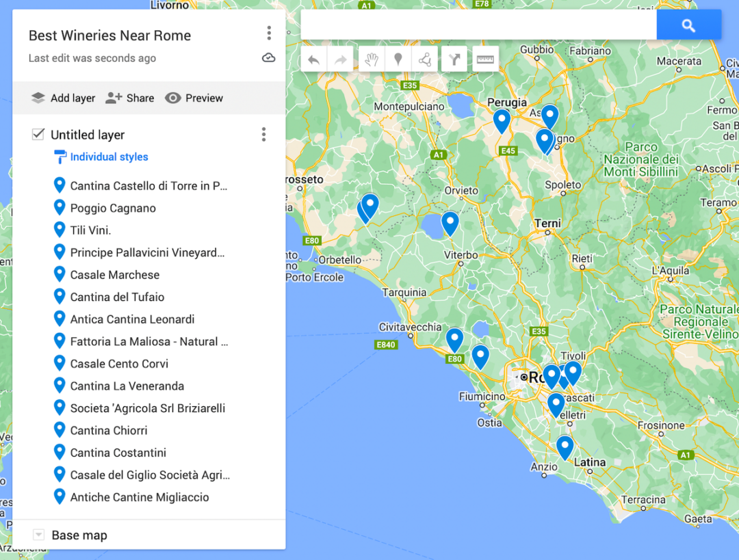The width and height of the screenshot is (739, 560).
Task: Select Societa 'Agricola Srl Briziarelli entry
Action: point(148,408)
